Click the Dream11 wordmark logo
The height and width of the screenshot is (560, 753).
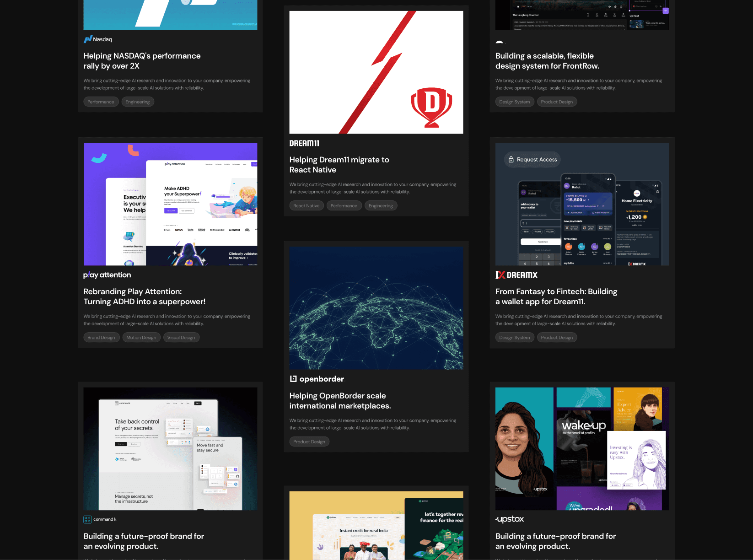click(304, 143)
